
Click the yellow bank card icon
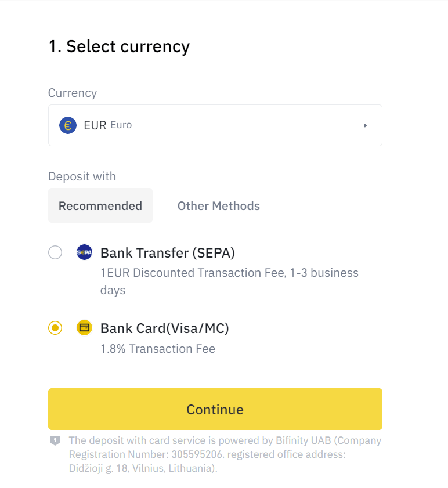tap(84, 328)
